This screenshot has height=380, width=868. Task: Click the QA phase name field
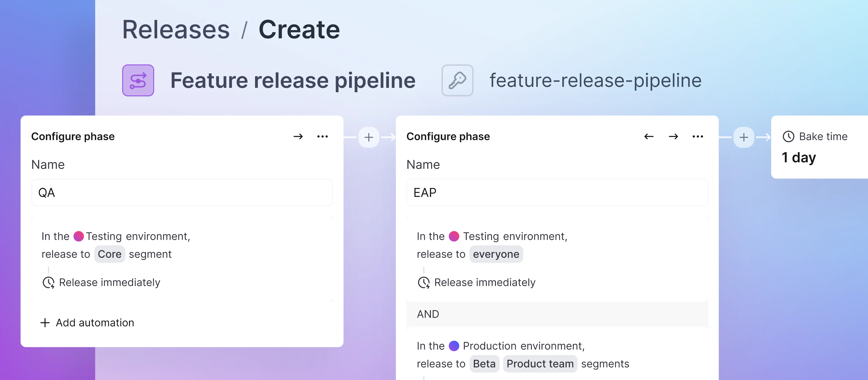click(x=182, y=193)
